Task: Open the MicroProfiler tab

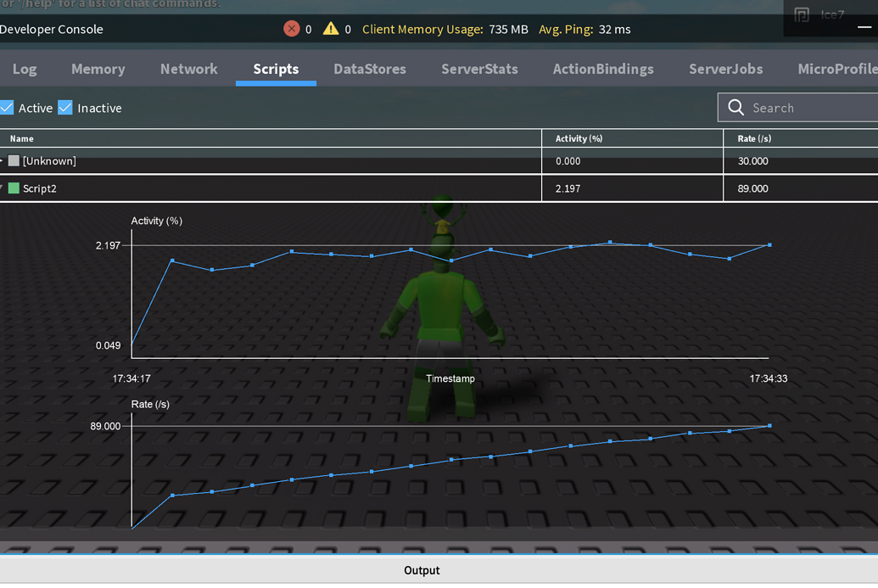Action: click(837, 69)
